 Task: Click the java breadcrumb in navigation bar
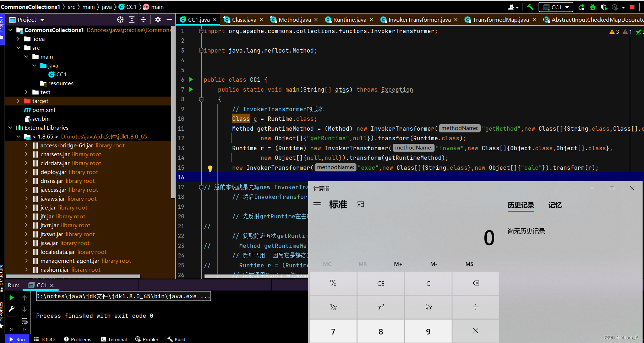[x=107, y=7]
